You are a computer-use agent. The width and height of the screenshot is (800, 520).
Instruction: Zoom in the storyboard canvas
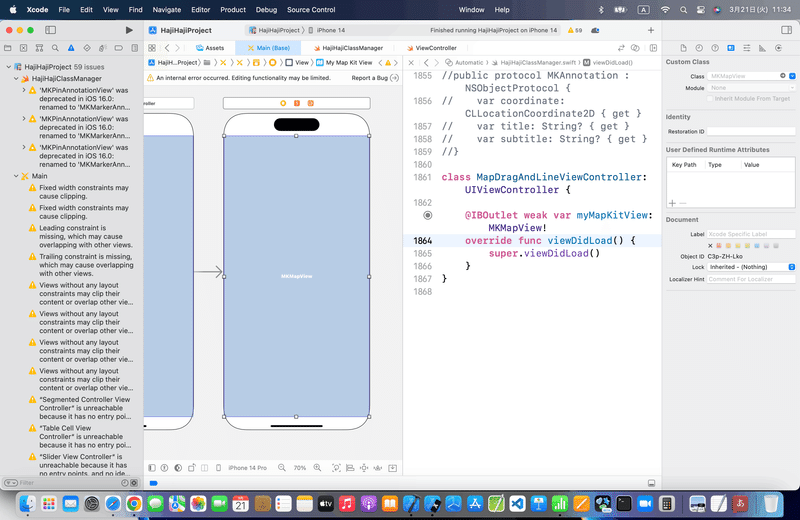(317, 467)
